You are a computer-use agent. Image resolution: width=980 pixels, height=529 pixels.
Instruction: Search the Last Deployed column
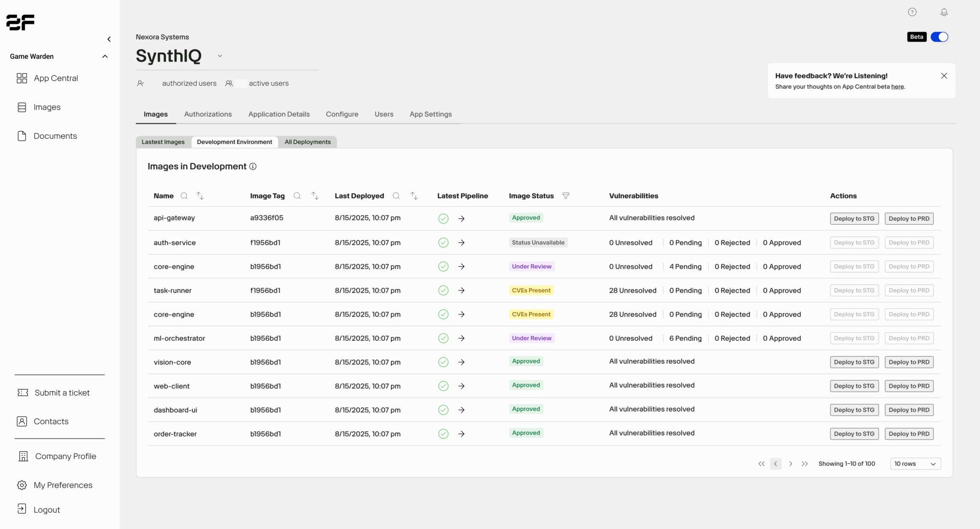(x=396, y=196)
